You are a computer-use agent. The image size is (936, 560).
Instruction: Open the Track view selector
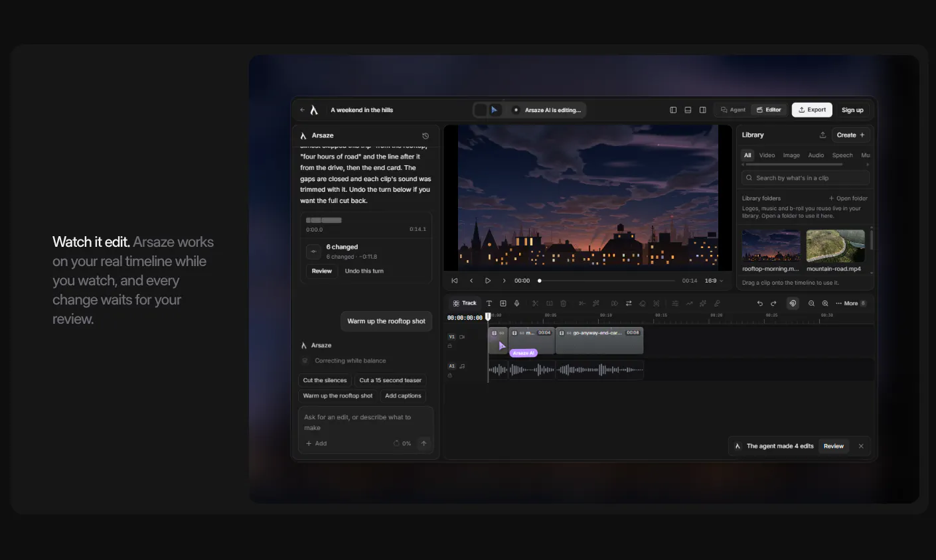(x=465, y=303)
